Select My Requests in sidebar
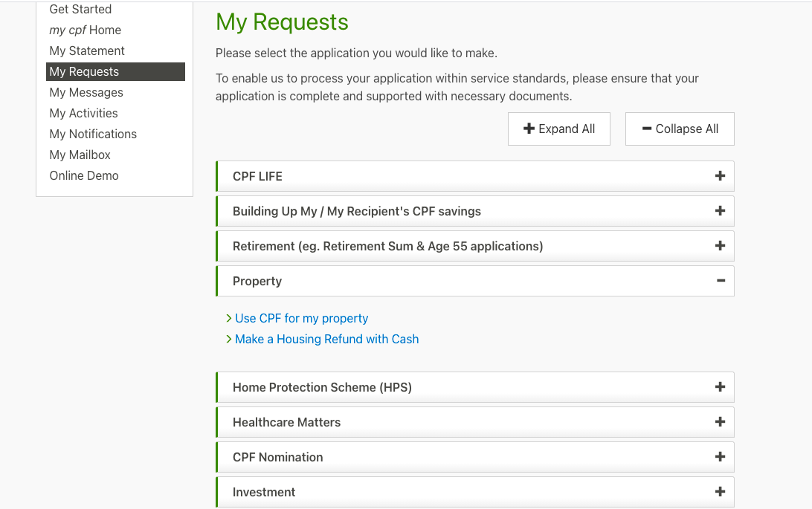 (115, 71)
